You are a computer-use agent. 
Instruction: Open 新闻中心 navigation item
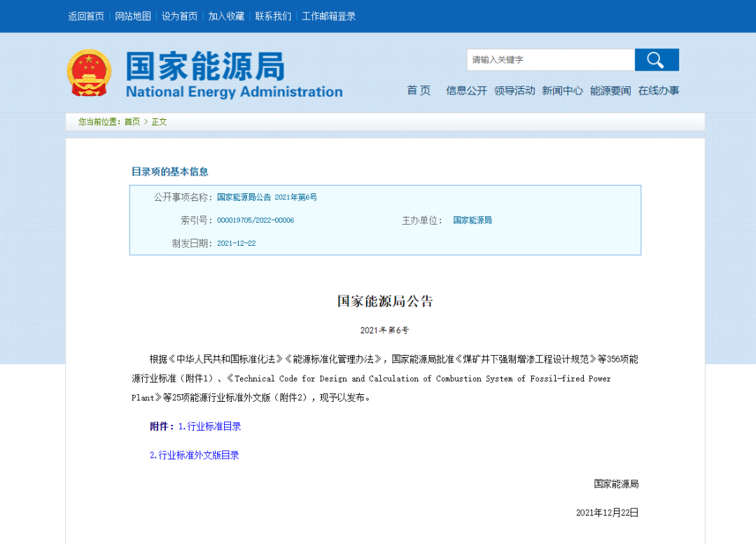[562, 90]
